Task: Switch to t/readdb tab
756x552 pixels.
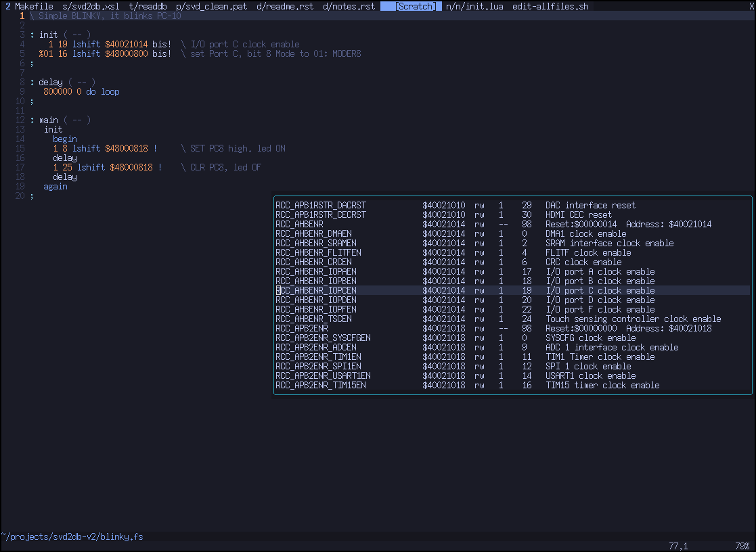Action: pos(148,6)
